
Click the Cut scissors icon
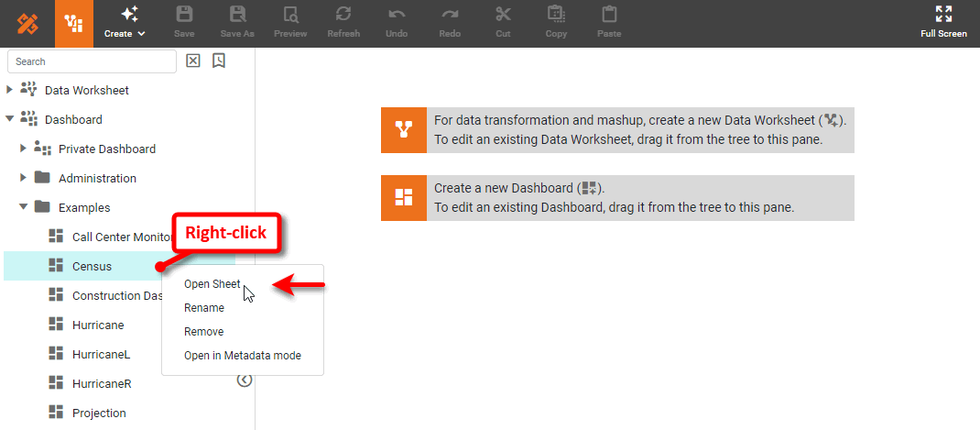click(x=503, y=15)
